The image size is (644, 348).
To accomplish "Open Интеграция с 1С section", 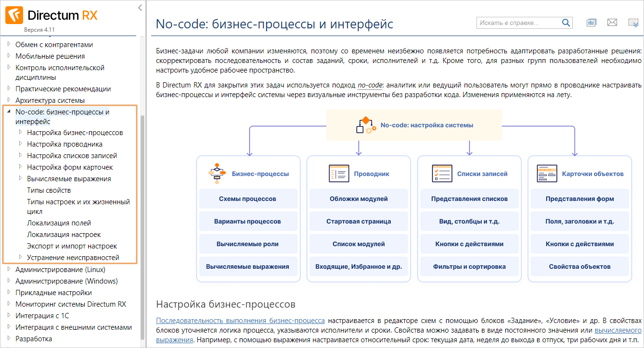I will click(42, 316).
